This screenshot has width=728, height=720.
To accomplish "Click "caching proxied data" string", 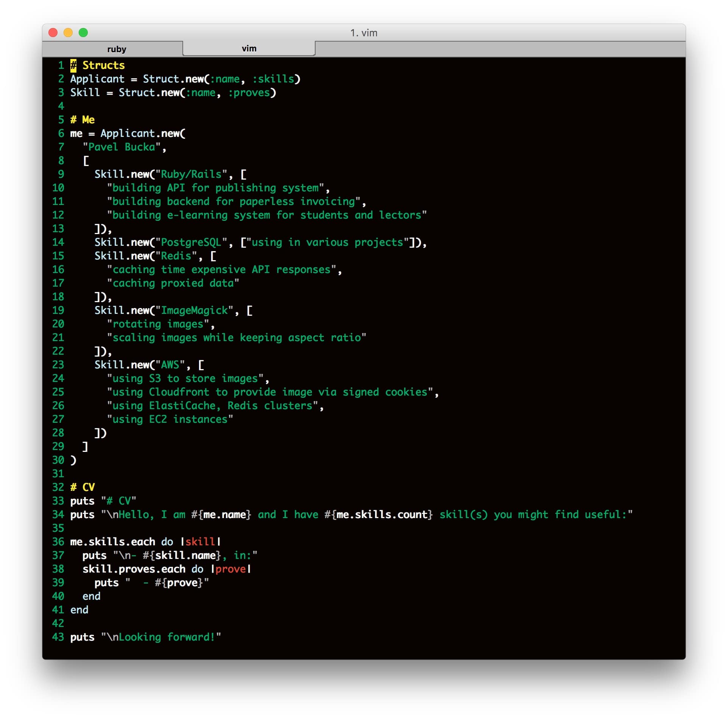I will 173,283.
